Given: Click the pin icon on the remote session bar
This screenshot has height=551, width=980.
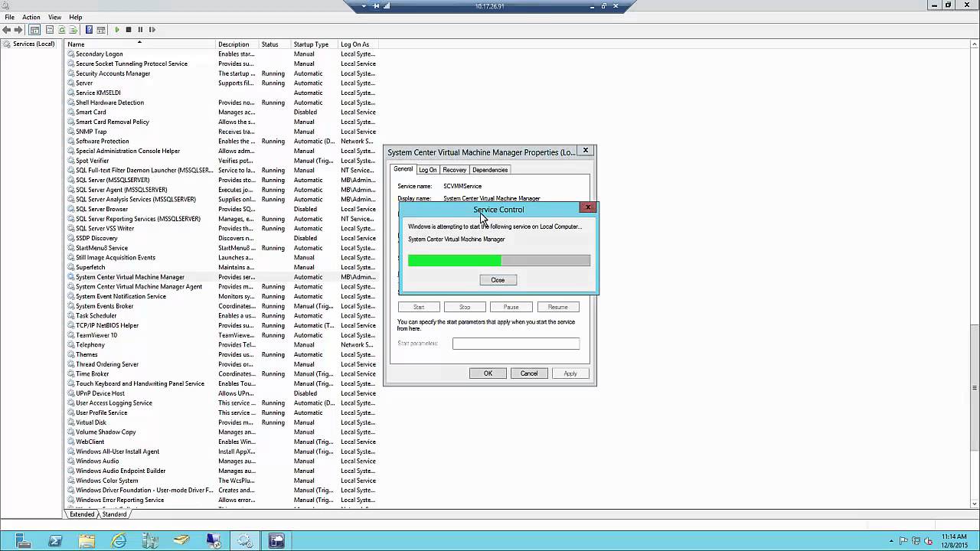Looking at the screenshot, I should pyautogui.click(x=376, y=6).
